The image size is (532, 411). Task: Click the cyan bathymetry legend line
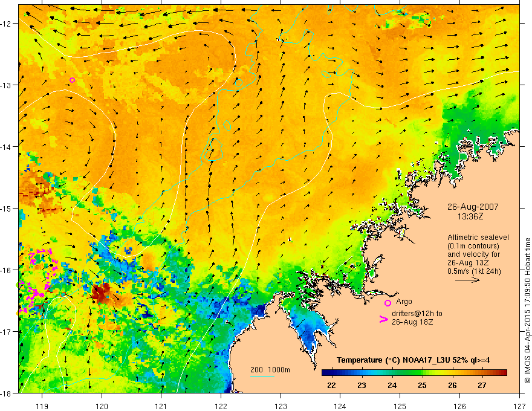262,376
